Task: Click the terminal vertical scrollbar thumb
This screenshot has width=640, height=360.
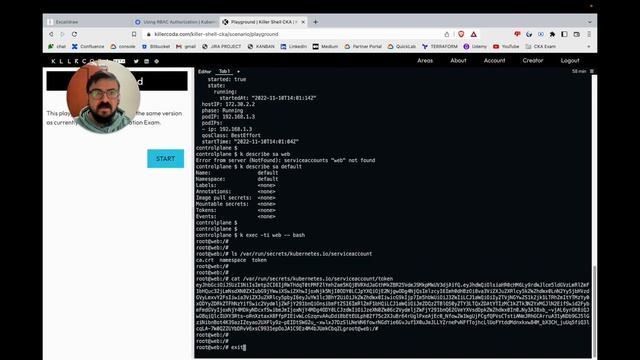Action: (594, 311)
